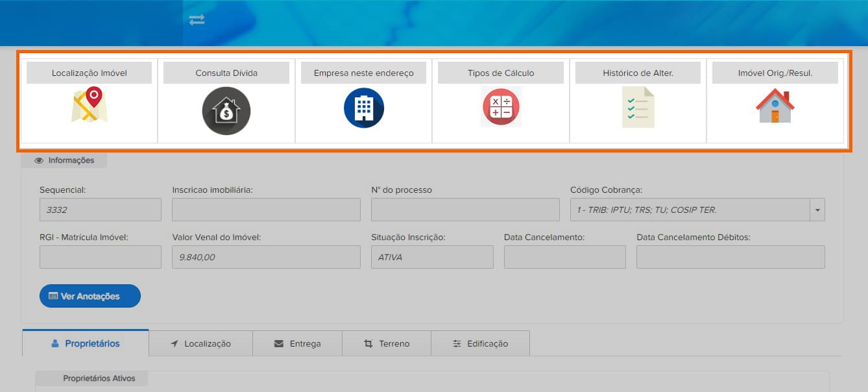The image size is (868, 392).
Task: Click the Consulta Dívida money house icon
Action: [x=226, y=110]
